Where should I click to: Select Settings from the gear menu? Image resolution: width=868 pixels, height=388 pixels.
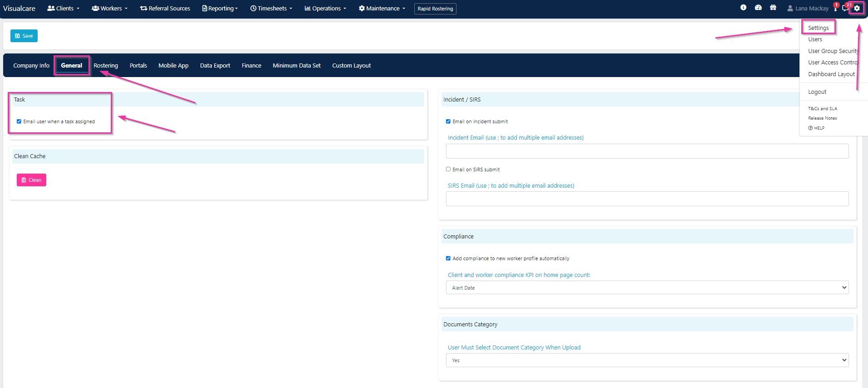pos(818,28)
